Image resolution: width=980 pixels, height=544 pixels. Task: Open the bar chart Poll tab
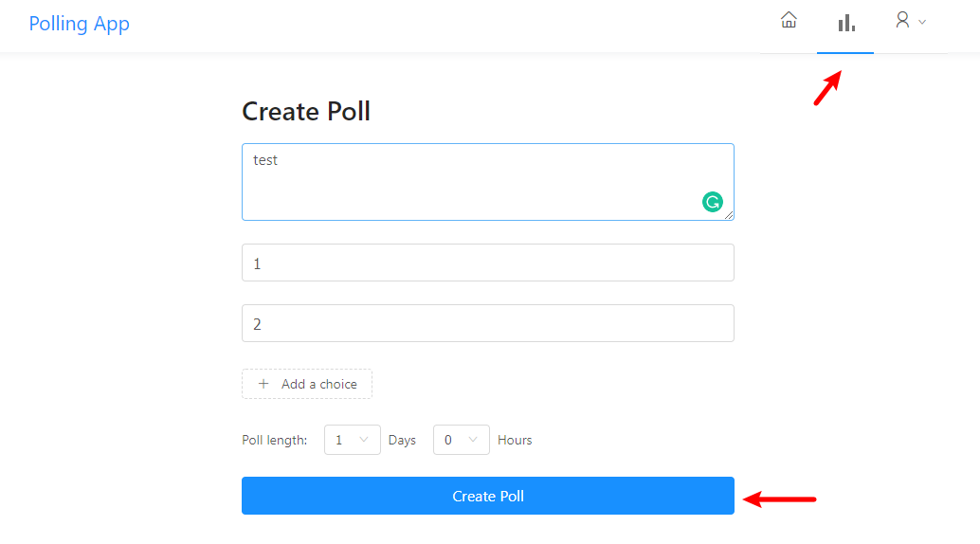tap(845, 23)
